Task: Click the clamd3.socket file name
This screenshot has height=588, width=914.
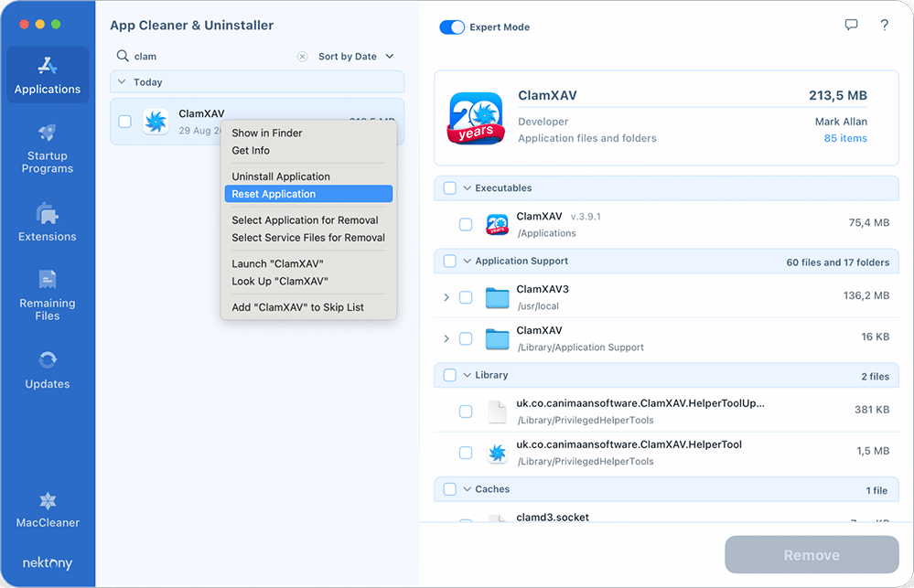Action: 553,517
